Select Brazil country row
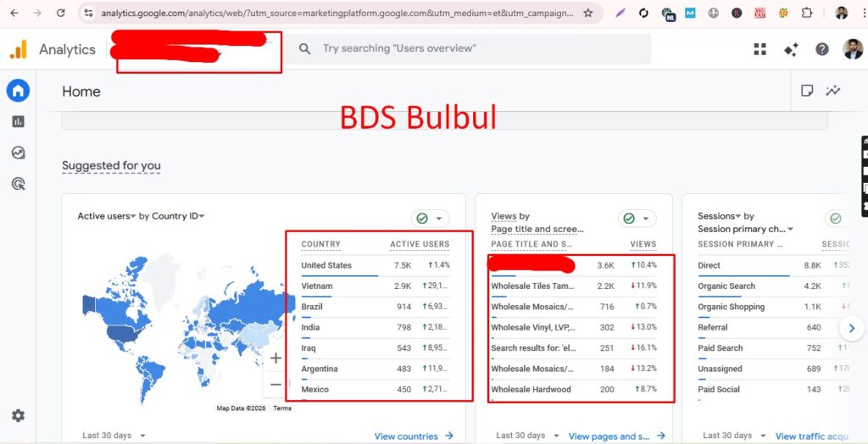This screenshot has height=444, width=868. coord(376,307)
